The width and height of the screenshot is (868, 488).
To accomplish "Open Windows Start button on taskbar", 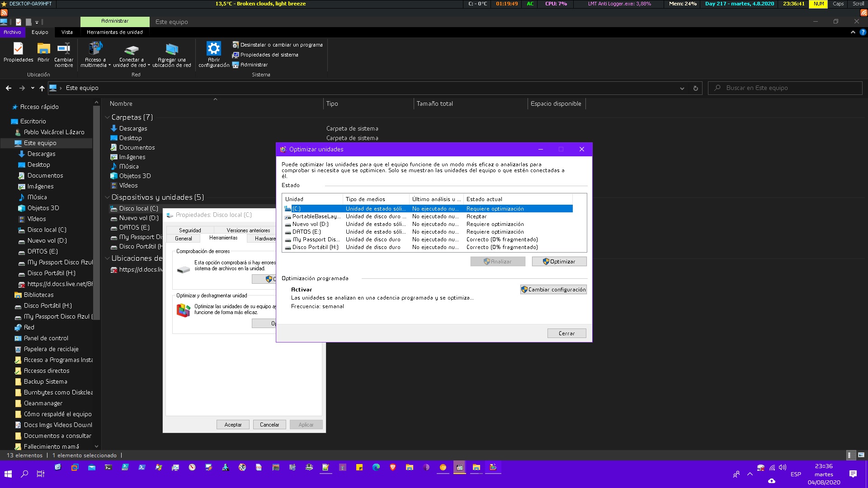I will click(8, 474).
